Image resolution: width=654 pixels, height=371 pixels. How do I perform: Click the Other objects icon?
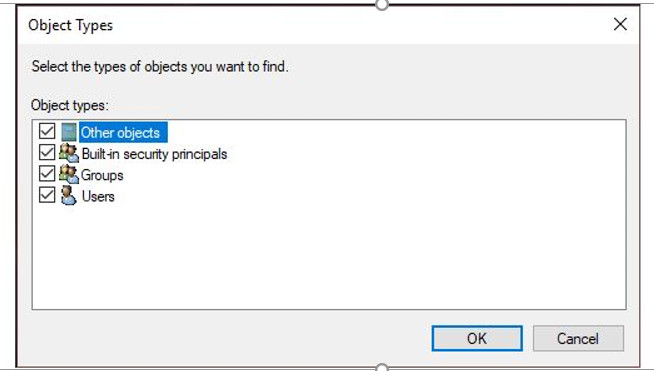point(69,132)
